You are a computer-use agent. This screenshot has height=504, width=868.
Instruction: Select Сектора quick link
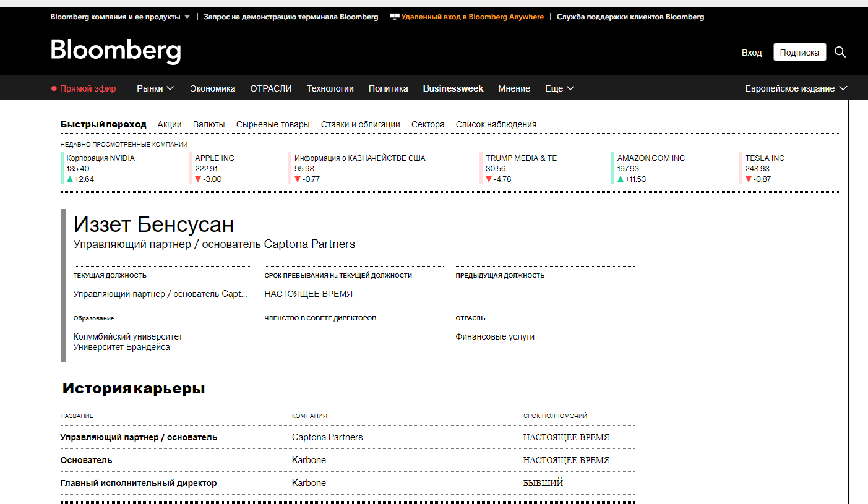coord(428,124)
